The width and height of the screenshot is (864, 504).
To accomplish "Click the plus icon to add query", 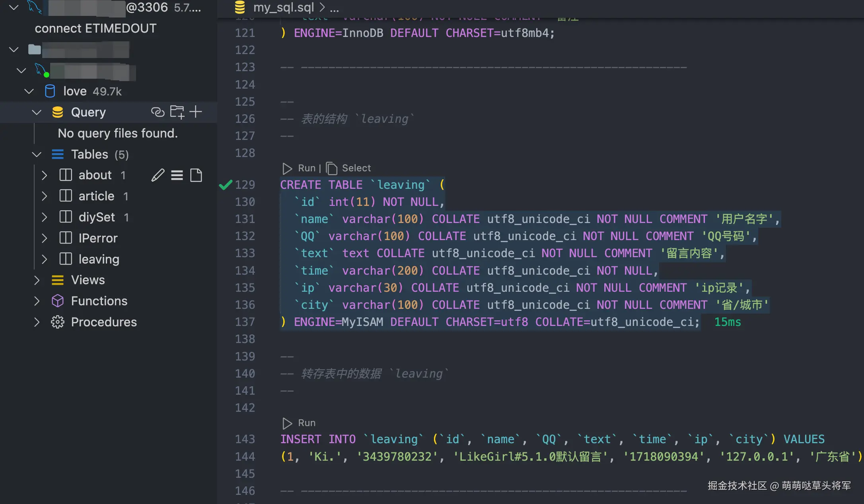I will (196, 112).
